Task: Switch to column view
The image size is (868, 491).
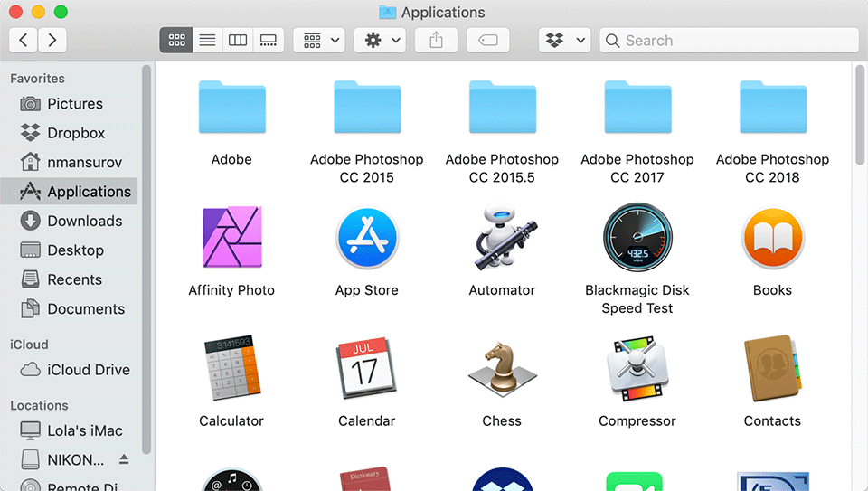Action: 238,40
